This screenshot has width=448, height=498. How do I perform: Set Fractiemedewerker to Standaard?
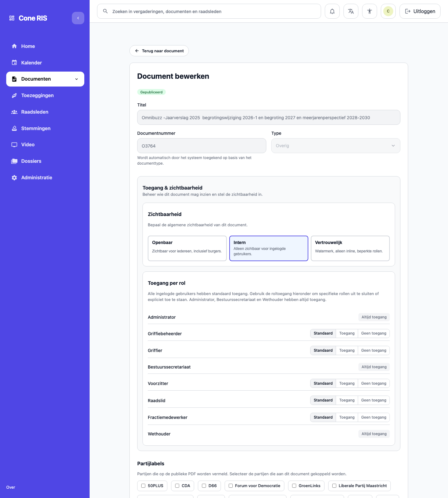click(323, 417)
